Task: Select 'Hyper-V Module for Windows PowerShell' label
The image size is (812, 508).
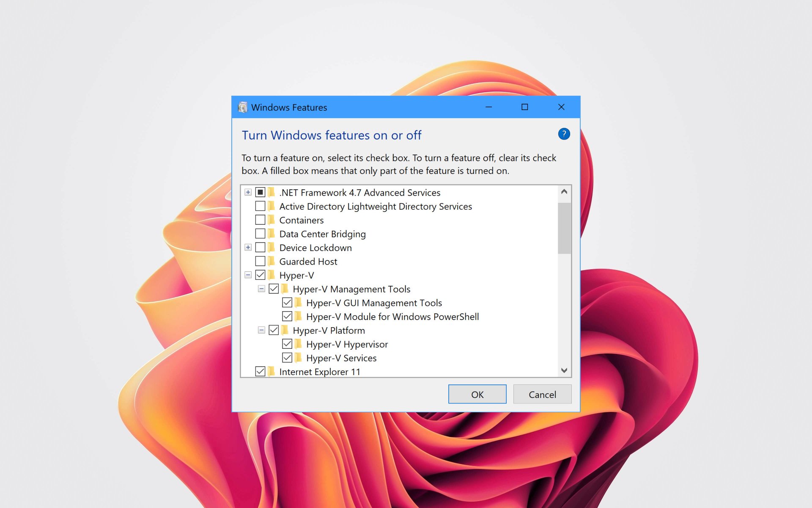Action: (392, 317)
